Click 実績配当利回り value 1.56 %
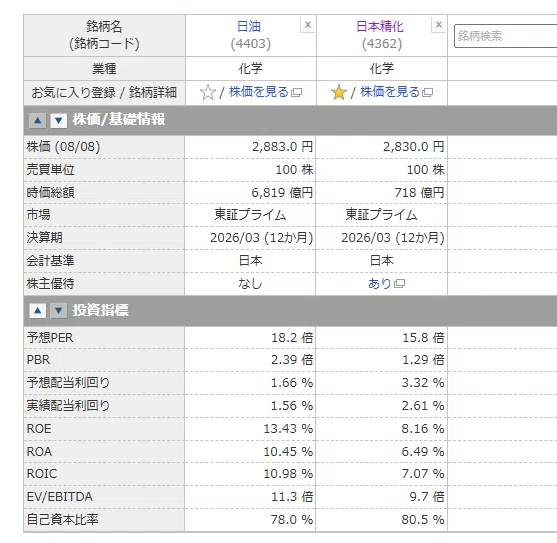 click(x=292, y=406)
